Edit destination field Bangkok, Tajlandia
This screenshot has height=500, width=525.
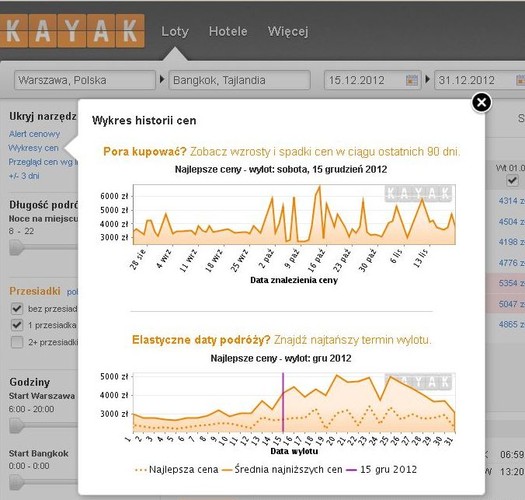point(239,80)
